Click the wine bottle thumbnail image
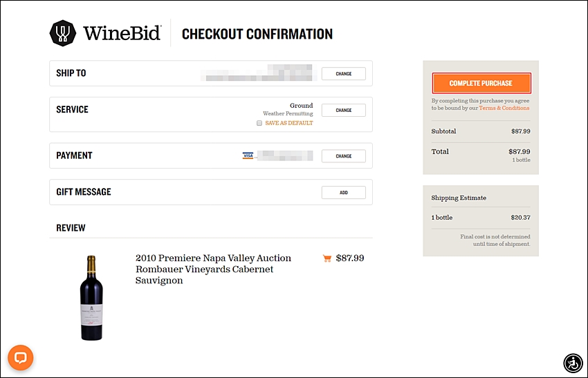Image resolution: width=588 pixels, height=378 pixels. (91, 298)
